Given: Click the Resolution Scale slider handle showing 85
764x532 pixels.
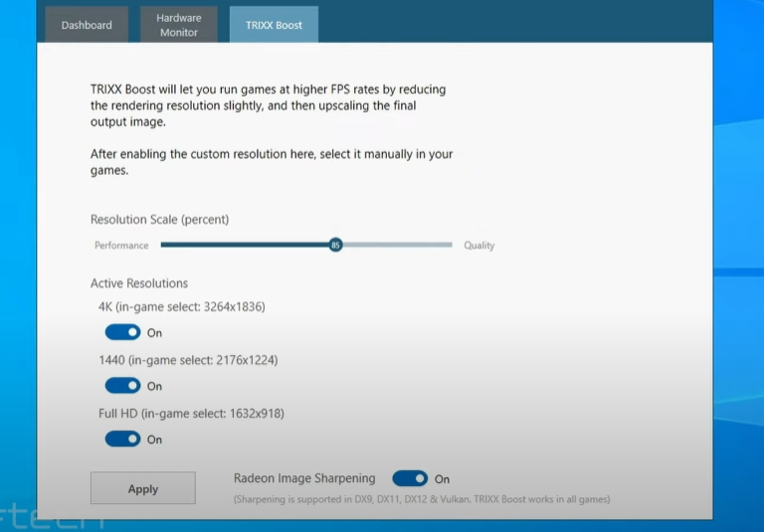Looking at the screenshot, I should pos(335,245).
